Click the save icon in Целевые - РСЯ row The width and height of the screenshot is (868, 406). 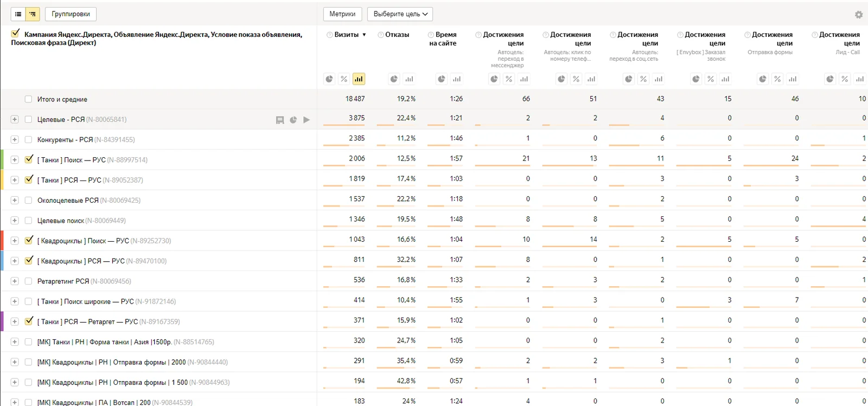click(280, 120)
